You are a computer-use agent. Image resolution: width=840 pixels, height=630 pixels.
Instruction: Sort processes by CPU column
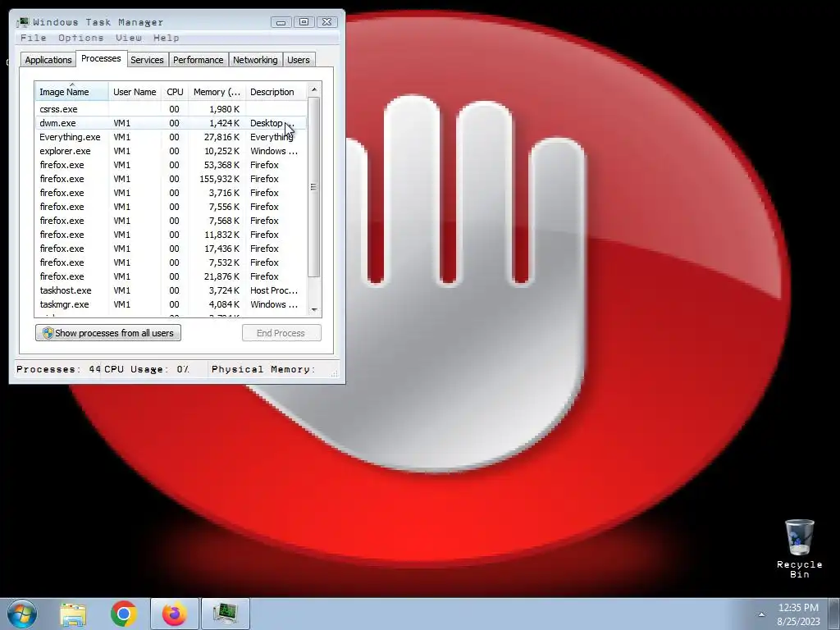click(x=175, y=92)
